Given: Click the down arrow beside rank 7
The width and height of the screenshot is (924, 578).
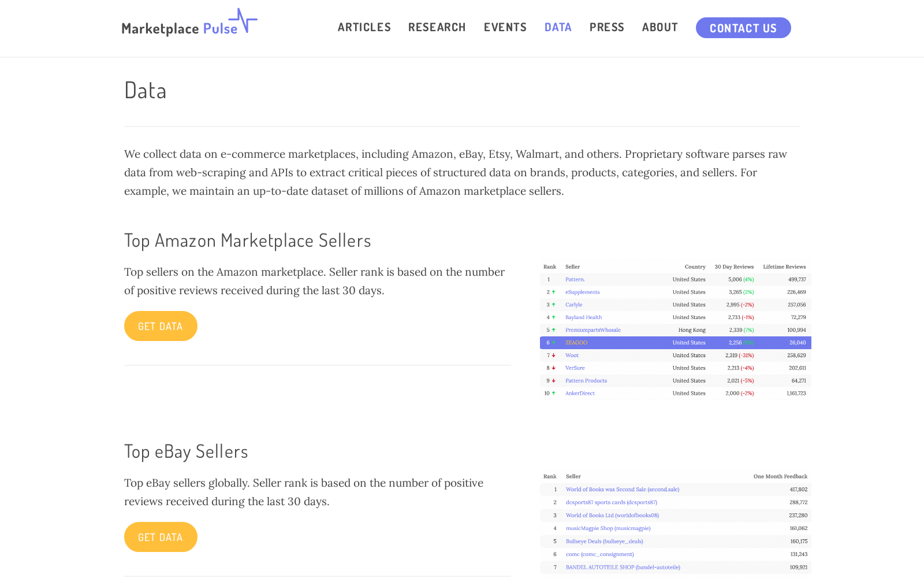Looking at the screenshot, I should click(x=553, y=355).
